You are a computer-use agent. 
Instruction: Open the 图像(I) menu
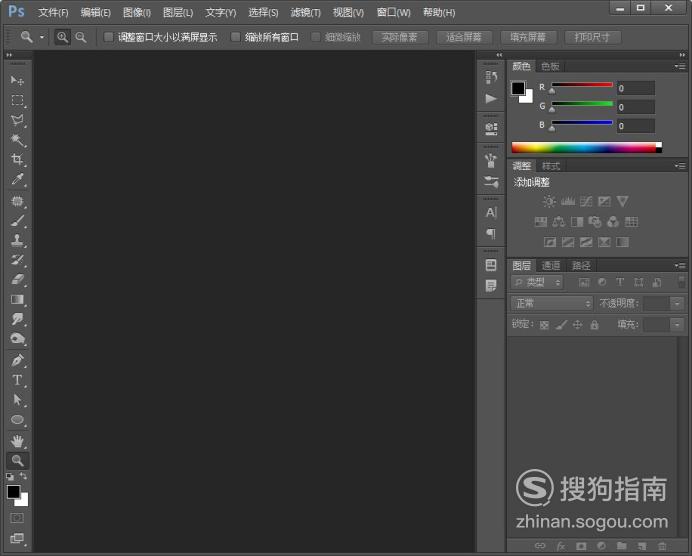click(136, 12)
